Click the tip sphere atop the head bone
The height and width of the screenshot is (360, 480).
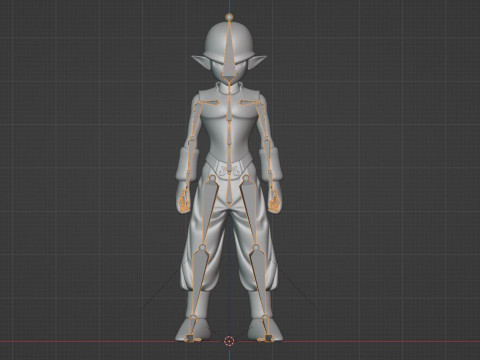pyautogui.click(x=229, y=16)
